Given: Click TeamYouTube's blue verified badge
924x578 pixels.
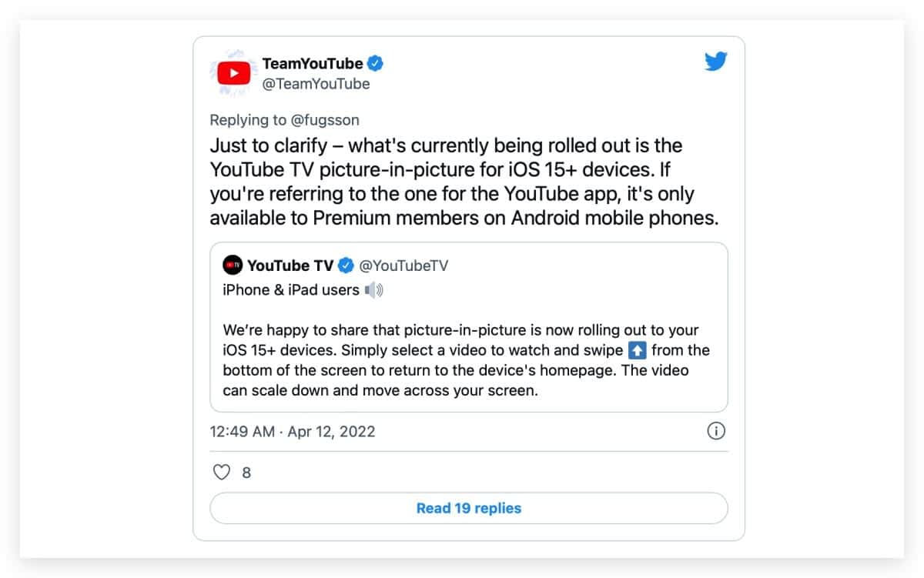Looking at the screenshot, I should point(376,63).
